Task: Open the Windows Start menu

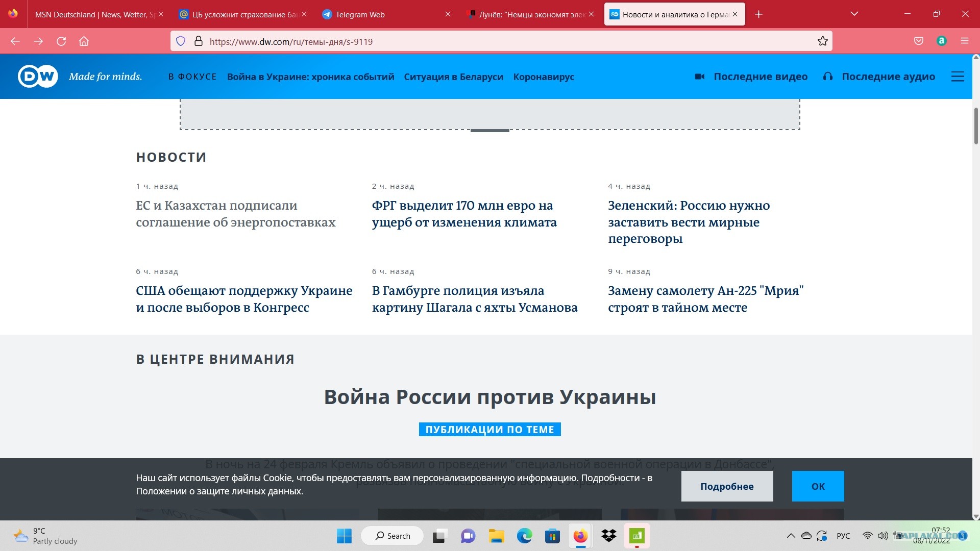Action: 344,536
